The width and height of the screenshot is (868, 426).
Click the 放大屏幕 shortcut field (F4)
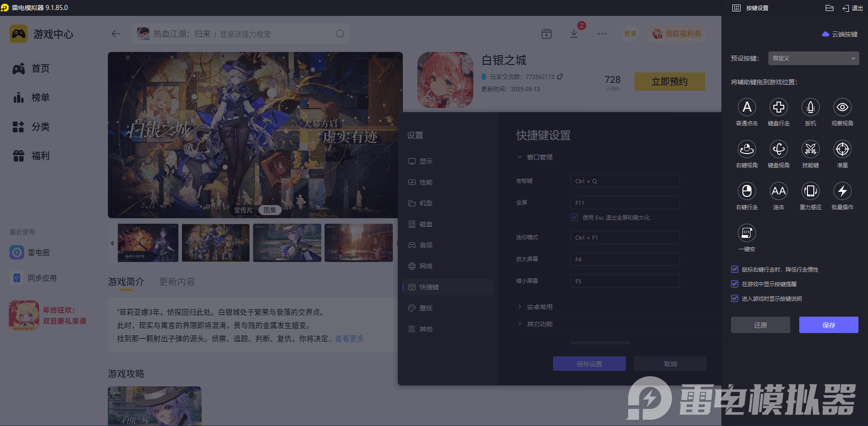point(625,259)
